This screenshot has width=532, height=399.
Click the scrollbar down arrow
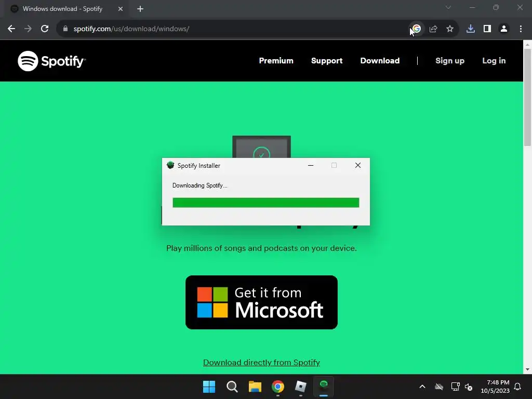(x=528, y=369)
